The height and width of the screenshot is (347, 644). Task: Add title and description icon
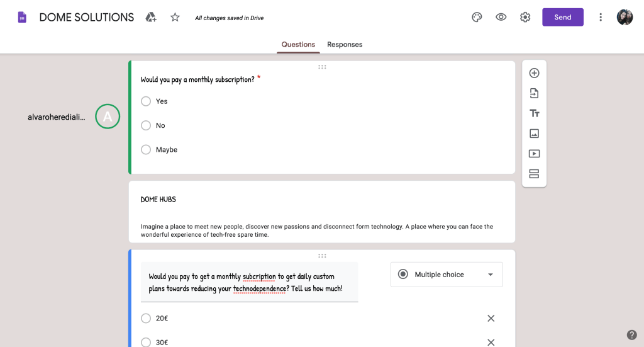click(x=534, y=113)
